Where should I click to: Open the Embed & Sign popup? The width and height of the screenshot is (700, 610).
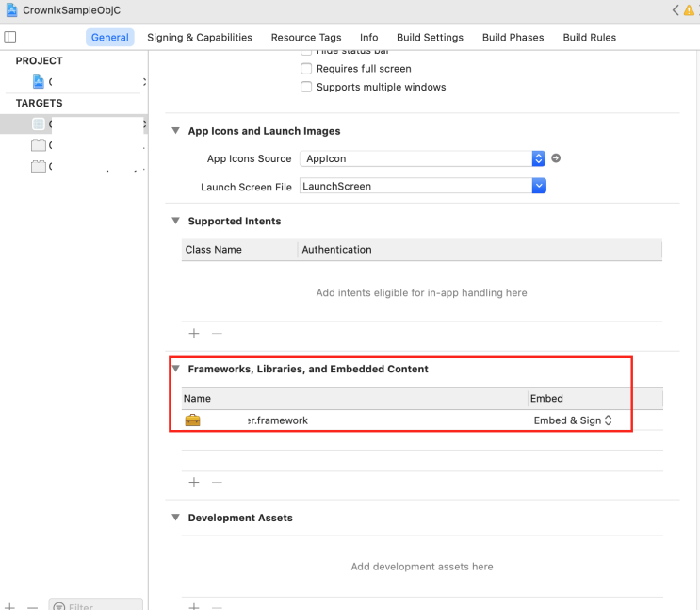pos(573,420)
